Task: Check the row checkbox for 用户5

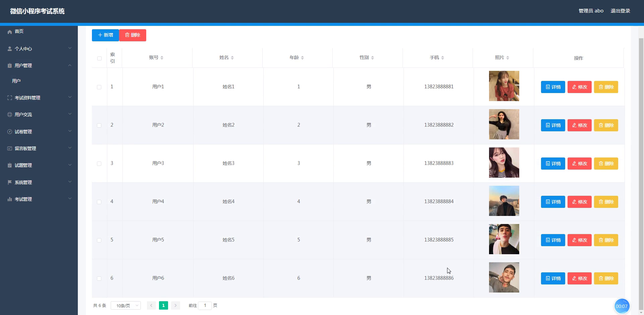Action: (x=99, y=240)
